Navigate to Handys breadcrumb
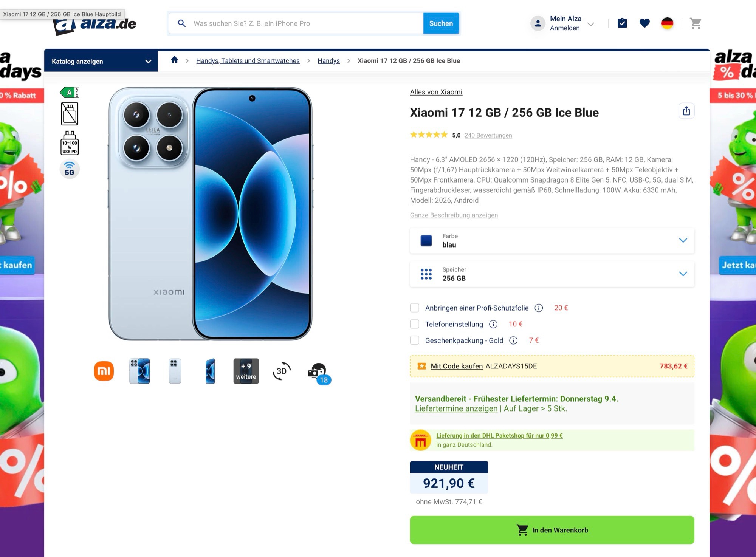This screenshot has width=756, height=557. pyautogui.click(x=328, y=61)
